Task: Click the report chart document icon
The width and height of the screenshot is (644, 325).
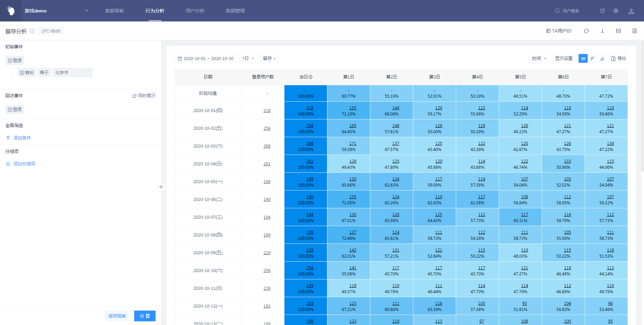Action: pos(635,31)
